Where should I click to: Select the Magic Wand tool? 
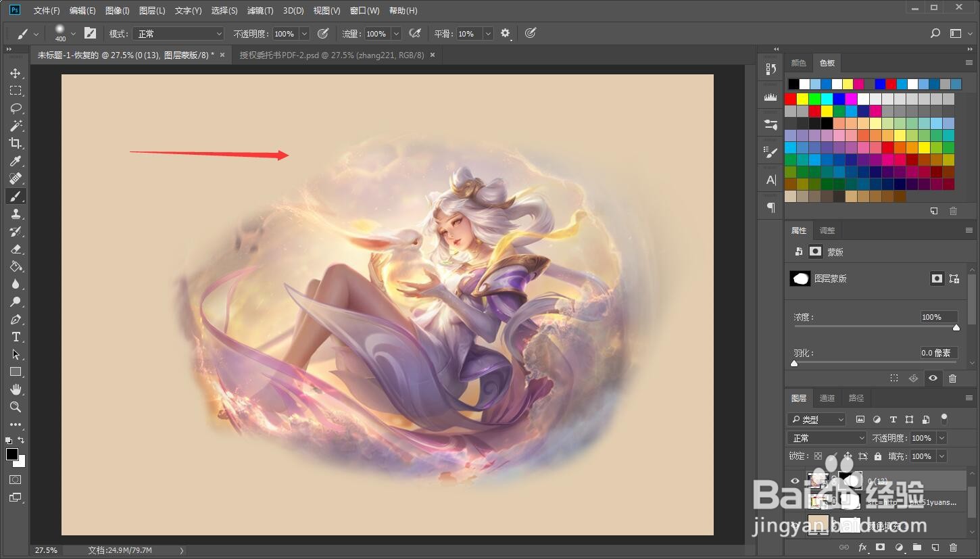16,126
